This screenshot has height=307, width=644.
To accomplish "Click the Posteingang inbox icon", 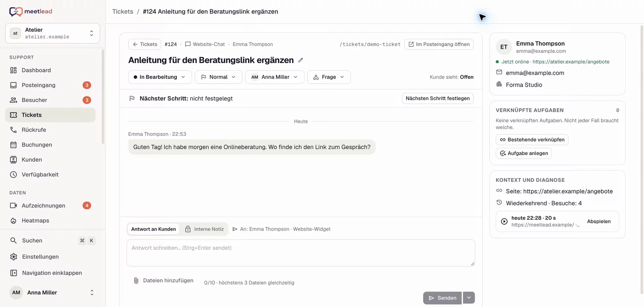I will click(x=13, y=85).
